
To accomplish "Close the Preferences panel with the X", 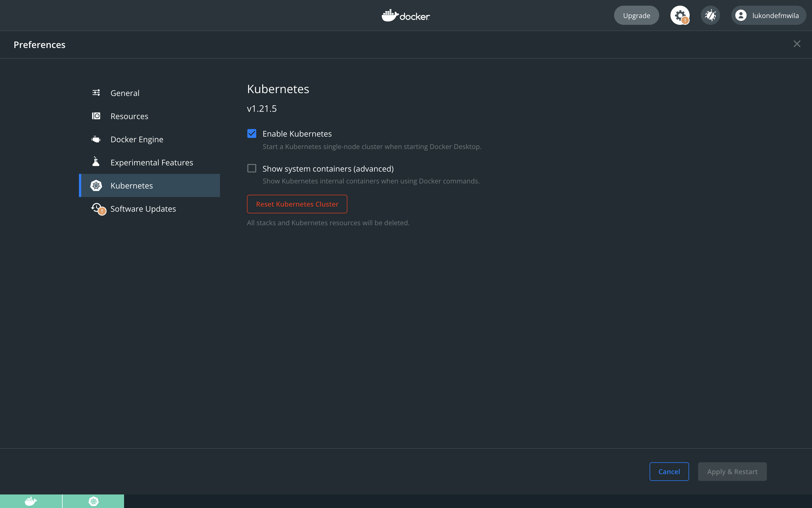I will pos(797,44).
